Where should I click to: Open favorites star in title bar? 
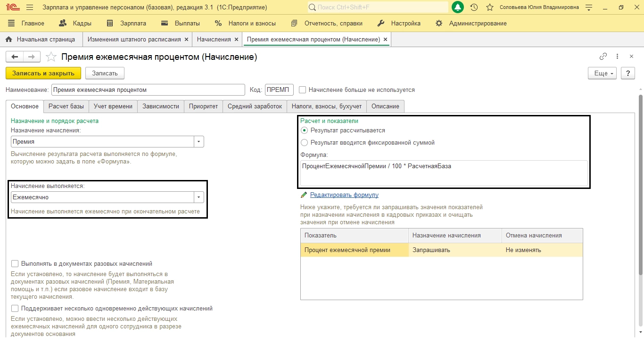(x=490, y=8)
